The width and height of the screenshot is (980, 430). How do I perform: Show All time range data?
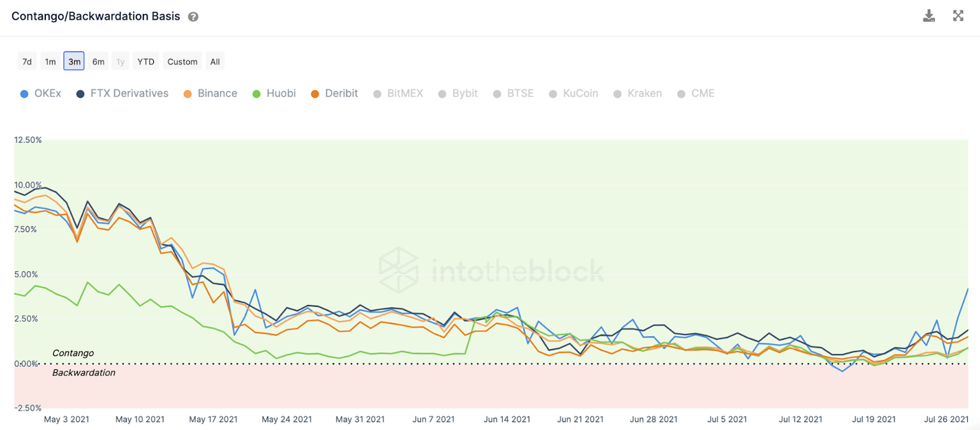click(x=215, y=62)
